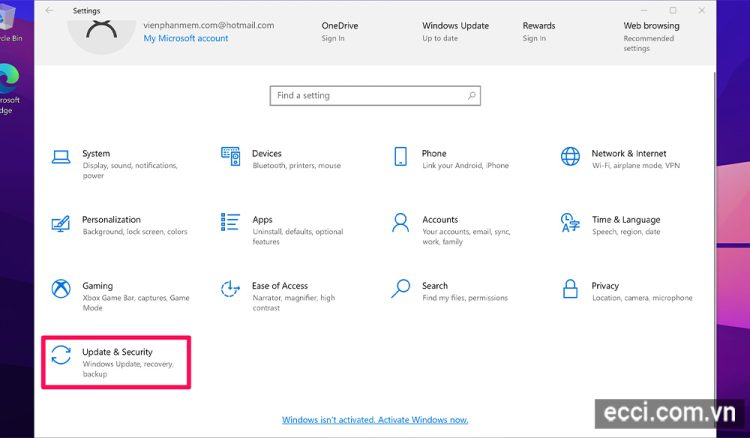This screenshot has width=750, height=438.
Task: Open My Microsoft account link
Action: click(x=186, y=38)
